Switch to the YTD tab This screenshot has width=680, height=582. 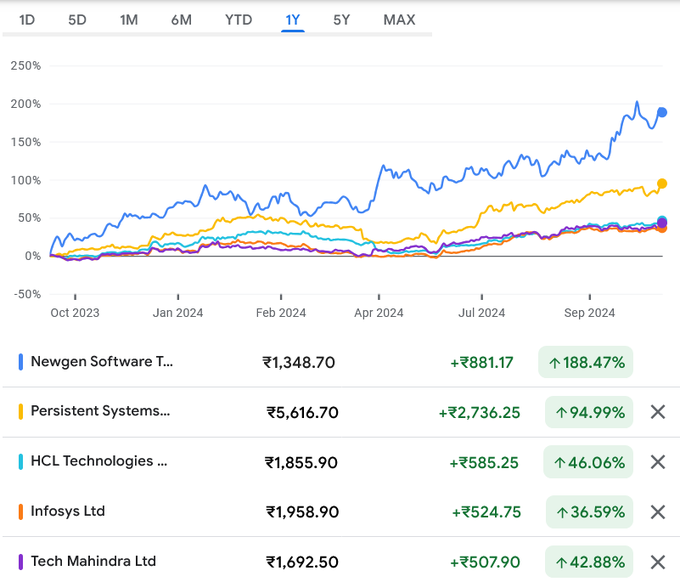239,20
